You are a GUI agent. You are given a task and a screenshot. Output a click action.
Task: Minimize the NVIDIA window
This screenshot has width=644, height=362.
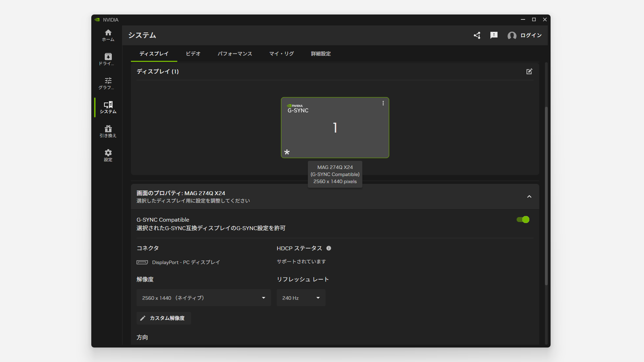click(523, 20)
